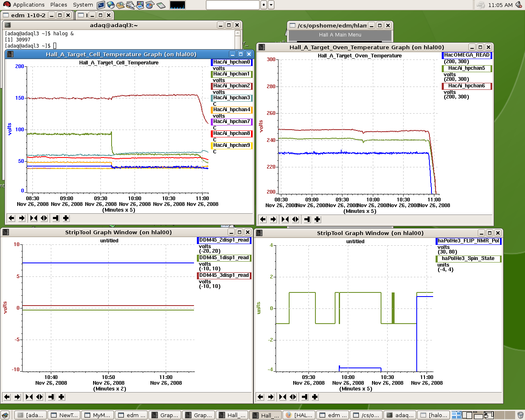Select the HacAi_hpchan9 curve legend
The height and width of the screenshot is (420, 525).
pos(232,146)
